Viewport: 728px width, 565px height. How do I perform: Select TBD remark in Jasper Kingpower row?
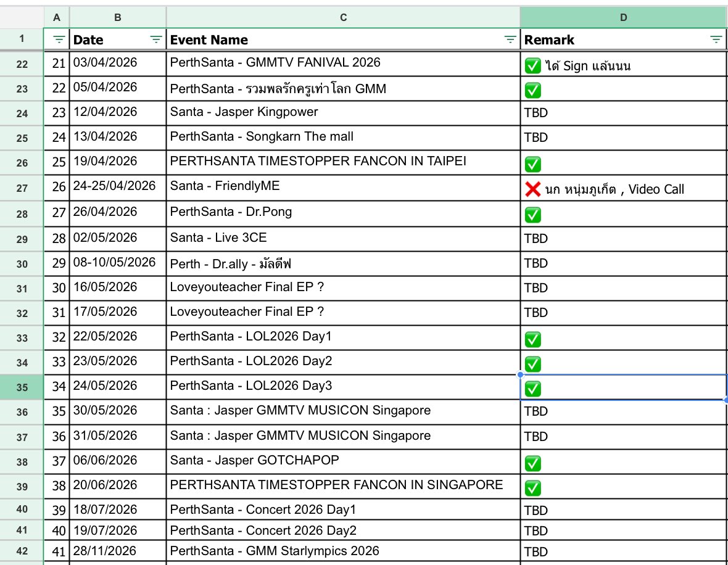624,113
